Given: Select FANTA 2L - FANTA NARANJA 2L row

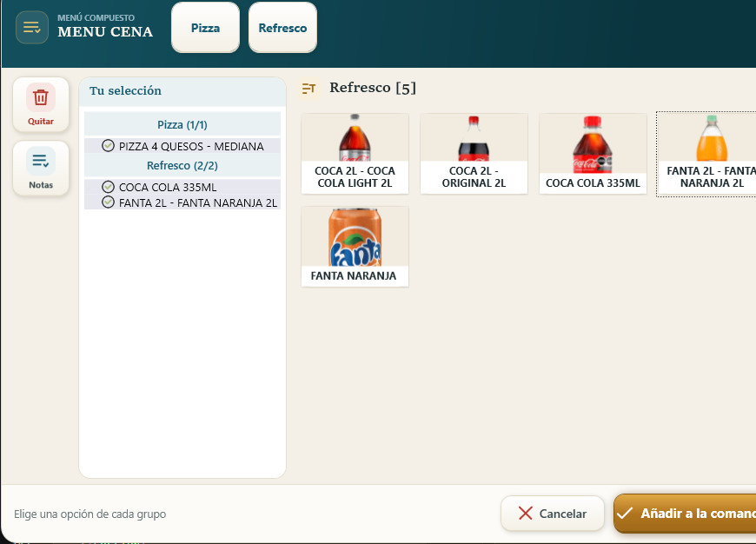Looking at the screenshot, I should (x=182, y=202).
